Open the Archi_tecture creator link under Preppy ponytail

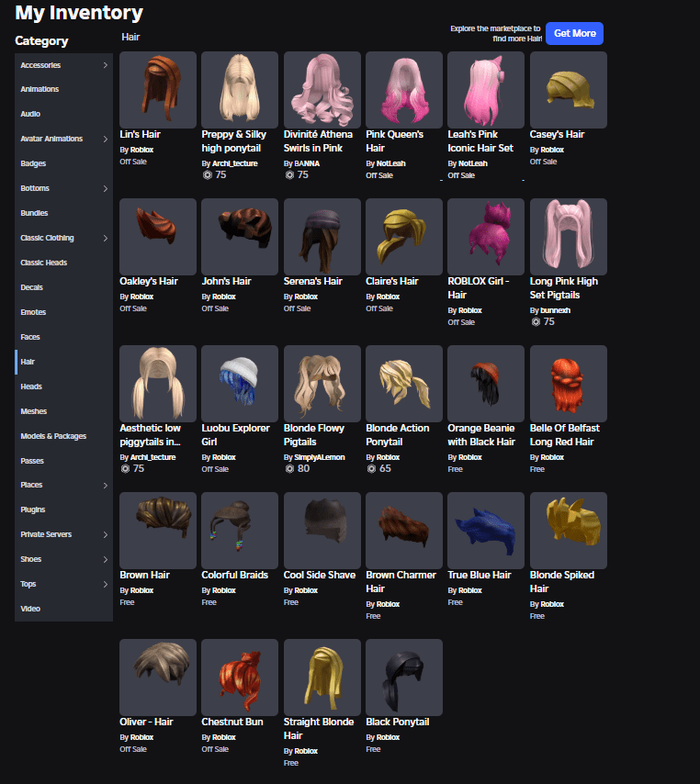coord(233,163)
